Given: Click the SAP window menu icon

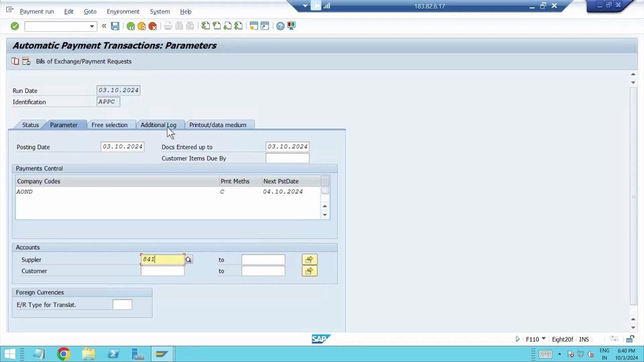Looking at the screenshot, I should (x=10, y=10).
